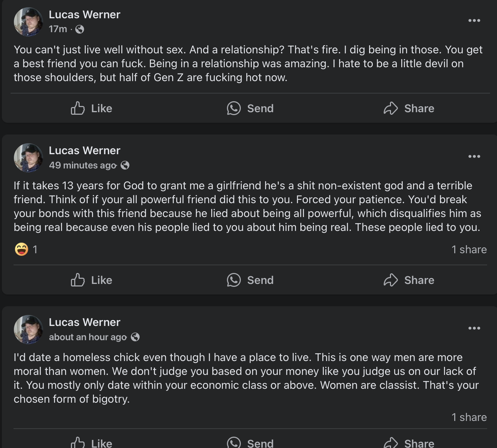Open '1 share' count on third post
The image size is (497, 448).
click(x=469, y=417)
